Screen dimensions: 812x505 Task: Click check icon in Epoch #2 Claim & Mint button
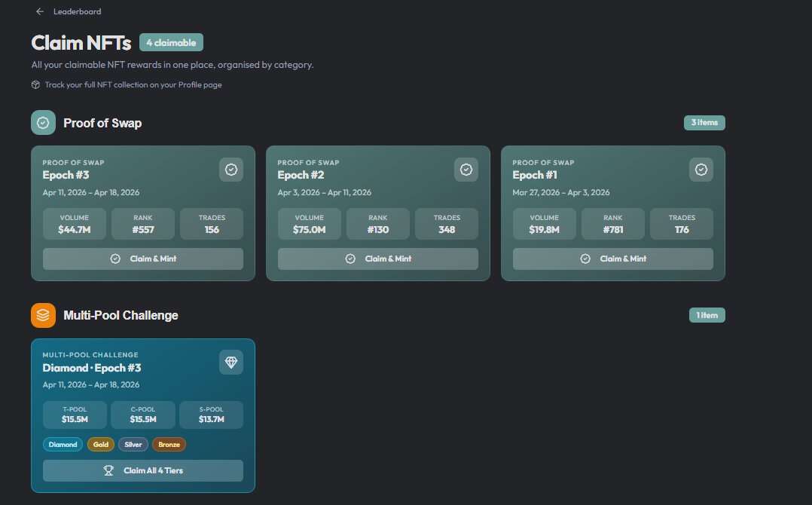[350, 259]
